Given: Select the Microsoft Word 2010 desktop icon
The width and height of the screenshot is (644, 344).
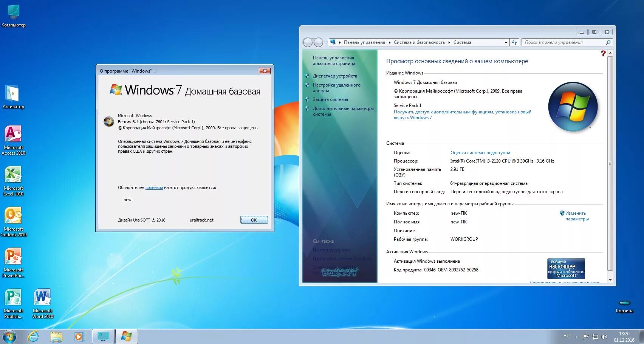Looking at the screenshot, I should click(42, 304).
